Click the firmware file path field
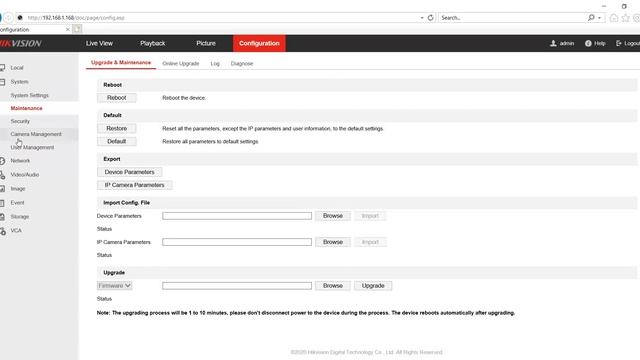640x360 pixels. coord(237,286)
